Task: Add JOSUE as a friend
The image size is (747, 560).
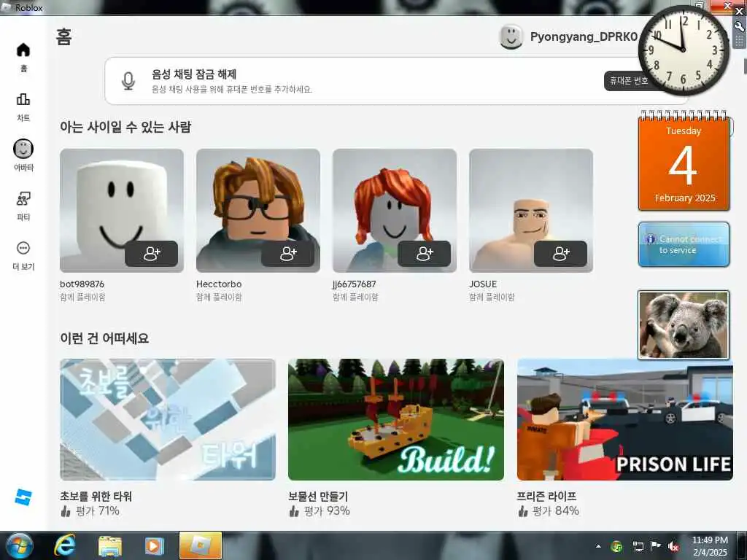Action: (x=561, y=254)
